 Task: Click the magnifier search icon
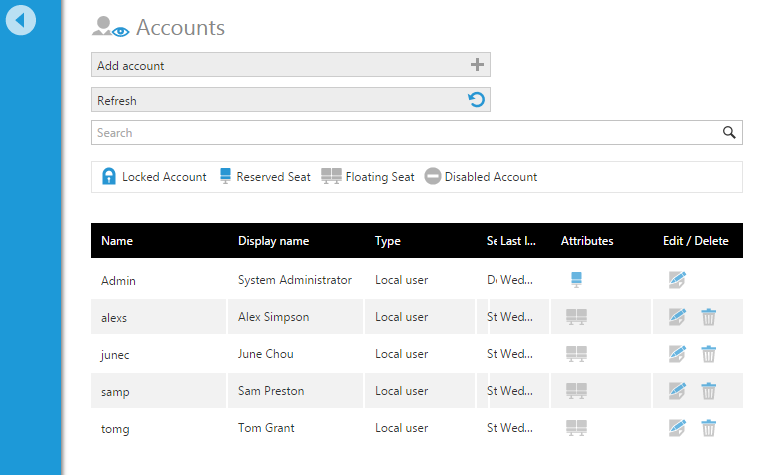click(x=730, y=133)
